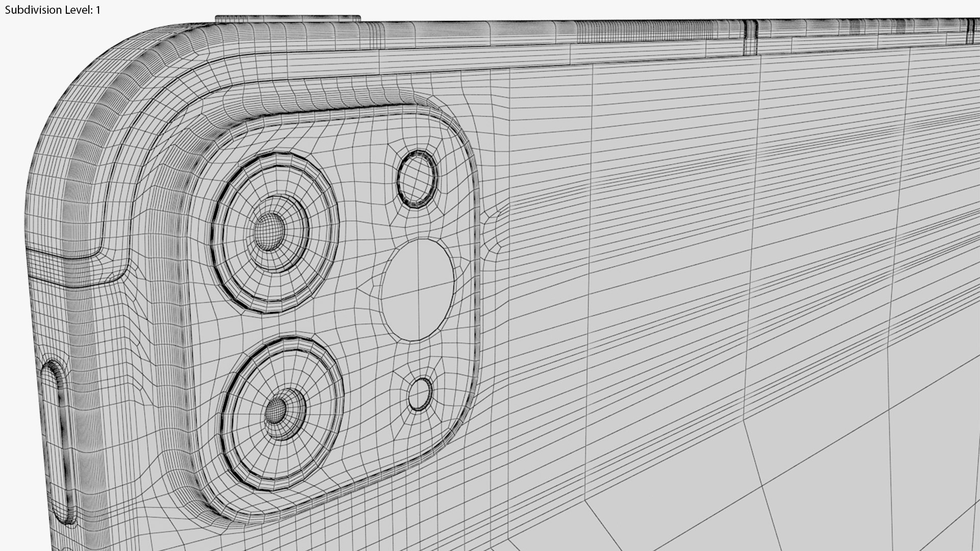This screenshot has width=980, height=551.
Task: Pick the small lower microphone hole in camera module
Action: point(421,394)
